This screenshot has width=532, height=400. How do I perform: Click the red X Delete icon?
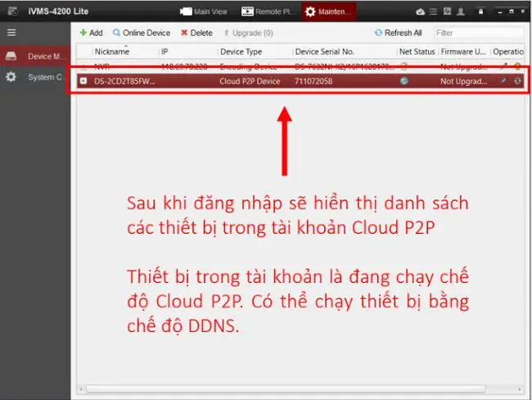184,33
